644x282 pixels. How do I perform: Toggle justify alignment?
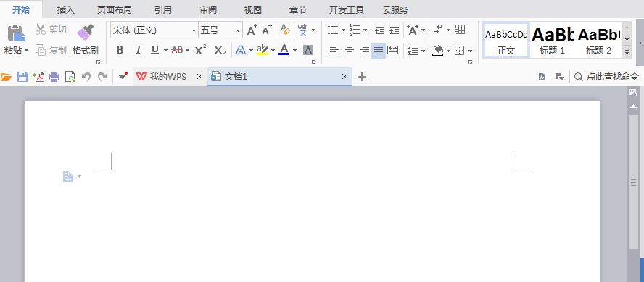click(379, 51)
